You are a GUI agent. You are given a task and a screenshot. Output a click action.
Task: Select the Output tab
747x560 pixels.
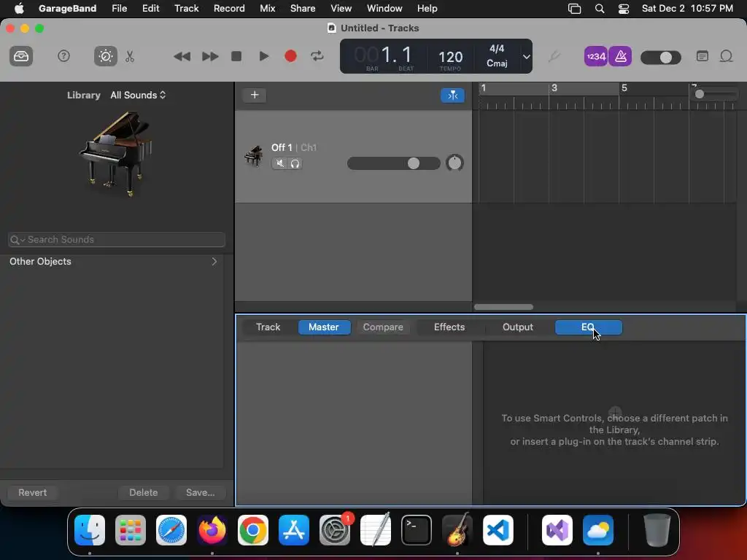[x=518, y=327]
